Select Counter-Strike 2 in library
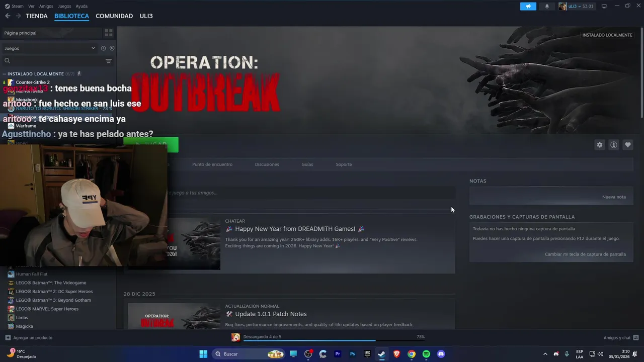The width and height of the screenshot is (644, 362). tap(33, 82)
